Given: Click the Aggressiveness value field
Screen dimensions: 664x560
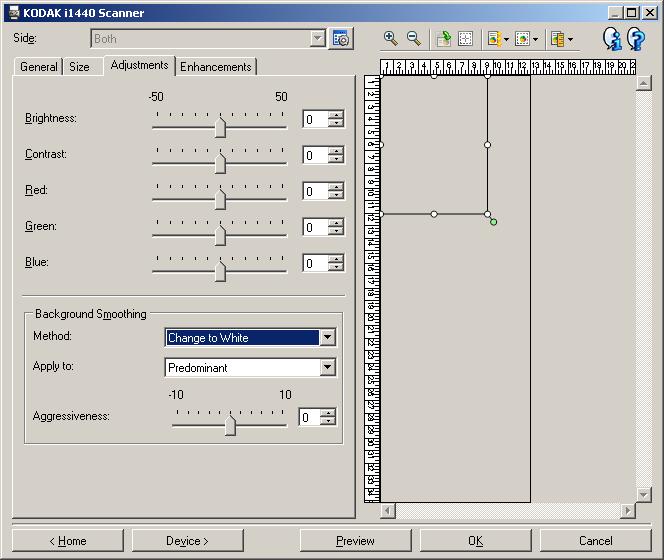Looking at the screenshot, I should point(310,418).
